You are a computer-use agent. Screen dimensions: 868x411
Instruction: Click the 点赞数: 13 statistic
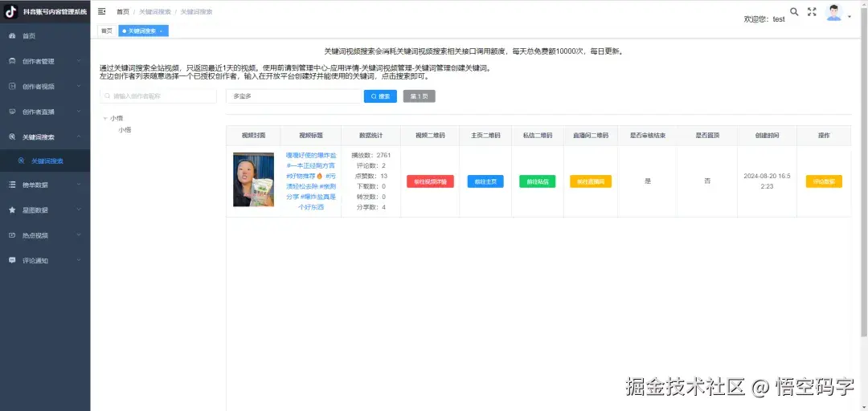coord(371,176)
